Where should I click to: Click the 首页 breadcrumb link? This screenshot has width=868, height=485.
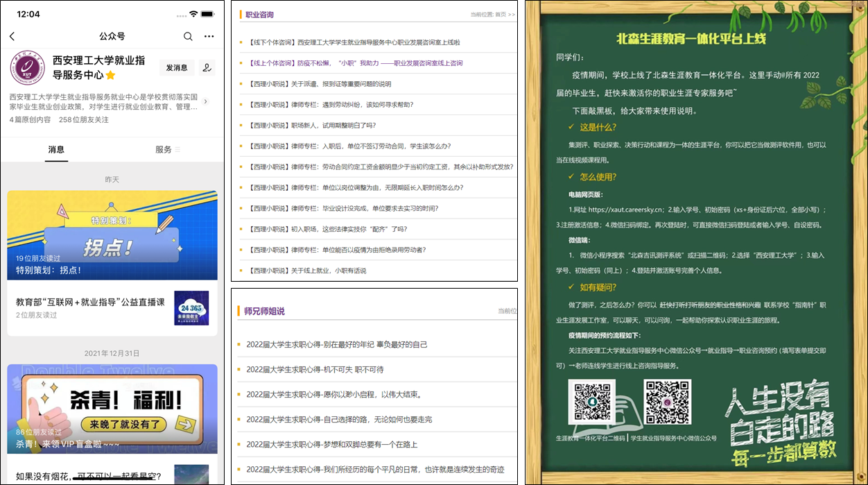[501, 14]
